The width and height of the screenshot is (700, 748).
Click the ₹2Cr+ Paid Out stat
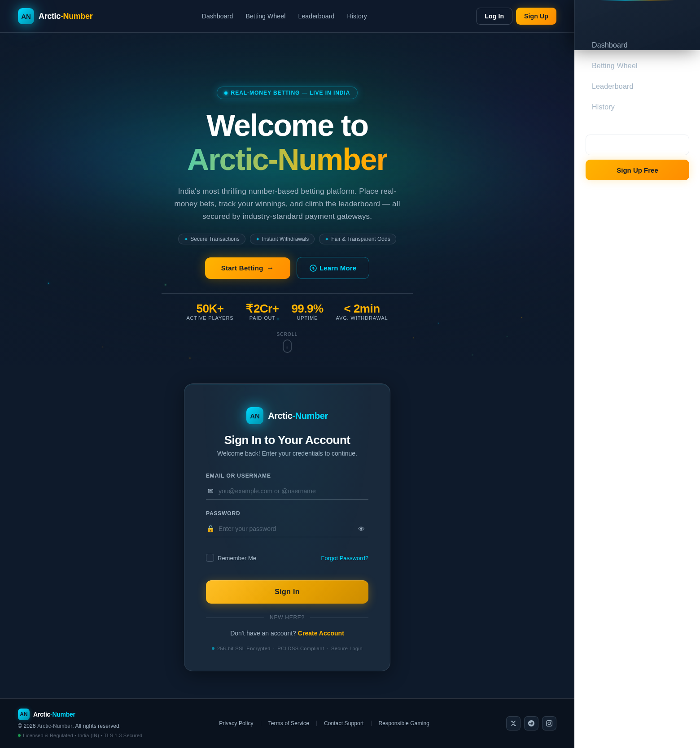point(262,311)
